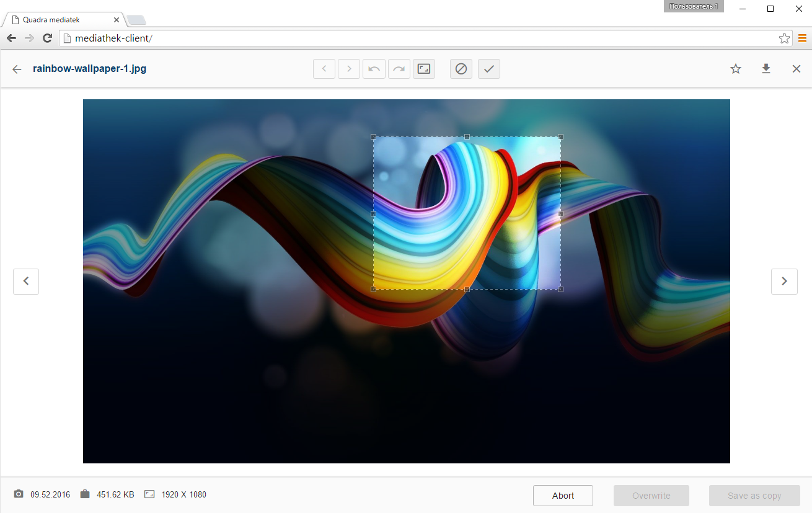Toggle the crop tool in the toolbar

coord(424,69)
